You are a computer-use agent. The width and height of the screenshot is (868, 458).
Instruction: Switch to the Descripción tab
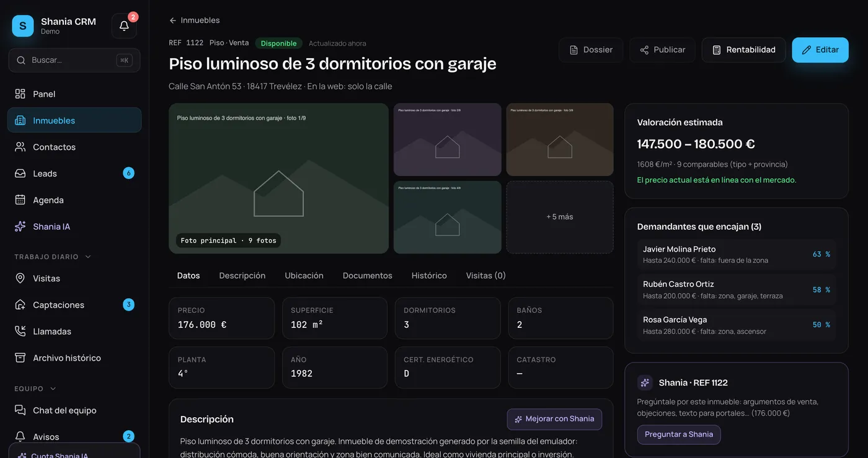pos(242,276)
